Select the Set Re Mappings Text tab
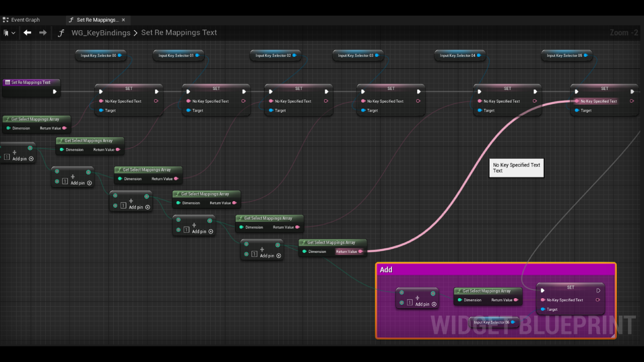 pyautogui.click(x=98, y=20)
